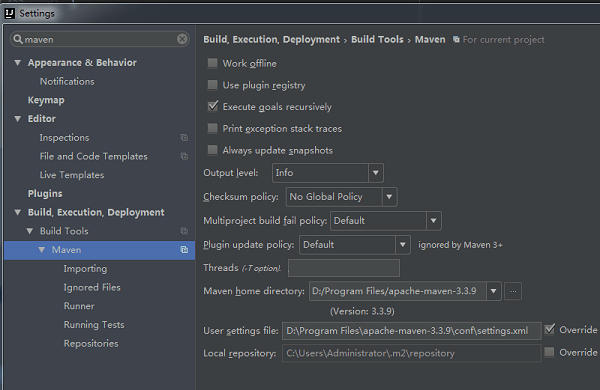Select Build Tools tree item label
The width and height of the screenshot is (600, 390).
click(64, 231)
